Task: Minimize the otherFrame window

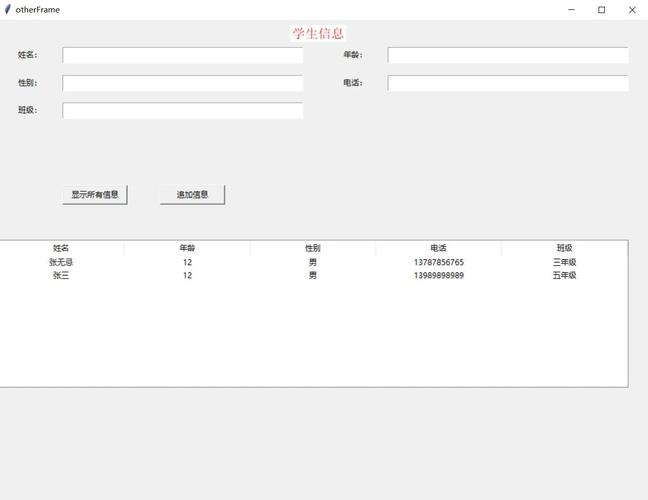Action: (571, 9)
